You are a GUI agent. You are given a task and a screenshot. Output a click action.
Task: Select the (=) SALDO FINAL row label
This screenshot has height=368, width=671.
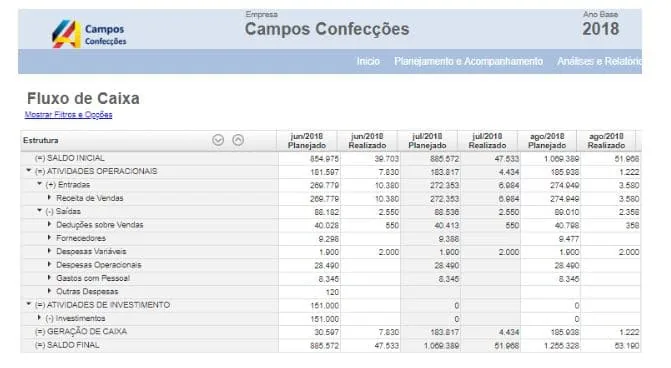click(x=67, y=345)
